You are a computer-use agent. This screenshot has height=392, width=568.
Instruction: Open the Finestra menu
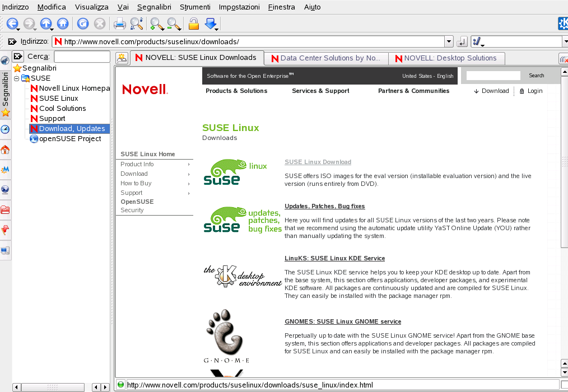[281, 7]
